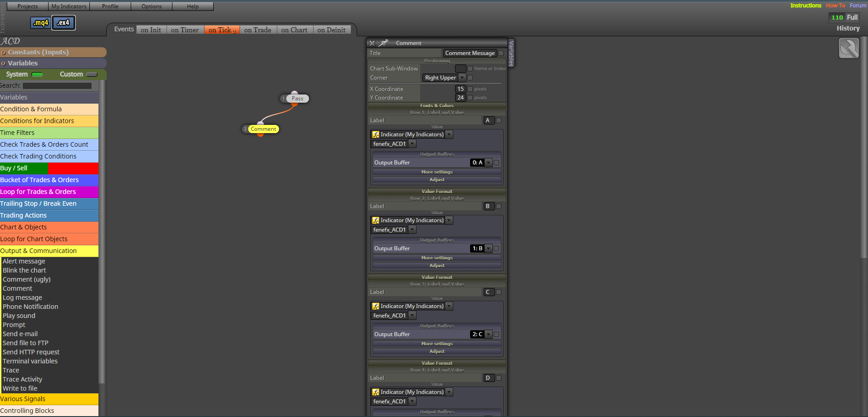Click Adjust under Row 1 output buffer
Screen dimensions: 868x417
click(437, 180)
